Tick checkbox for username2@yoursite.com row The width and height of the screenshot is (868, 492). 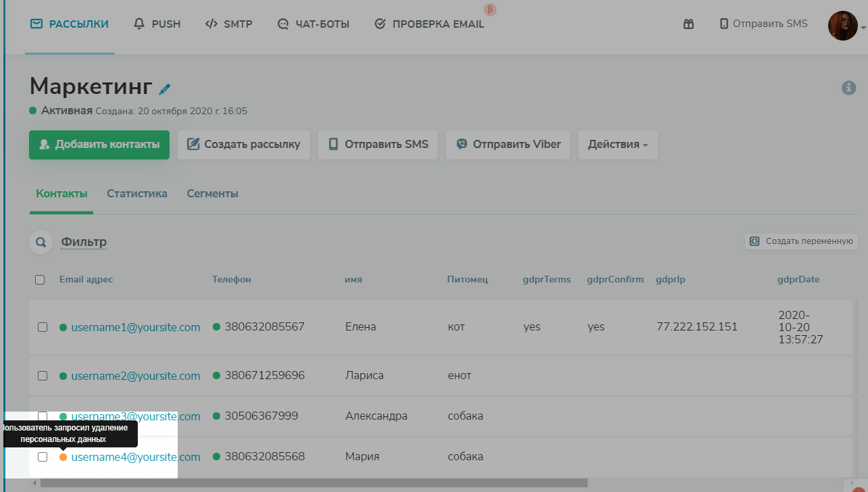pos(43,376)
